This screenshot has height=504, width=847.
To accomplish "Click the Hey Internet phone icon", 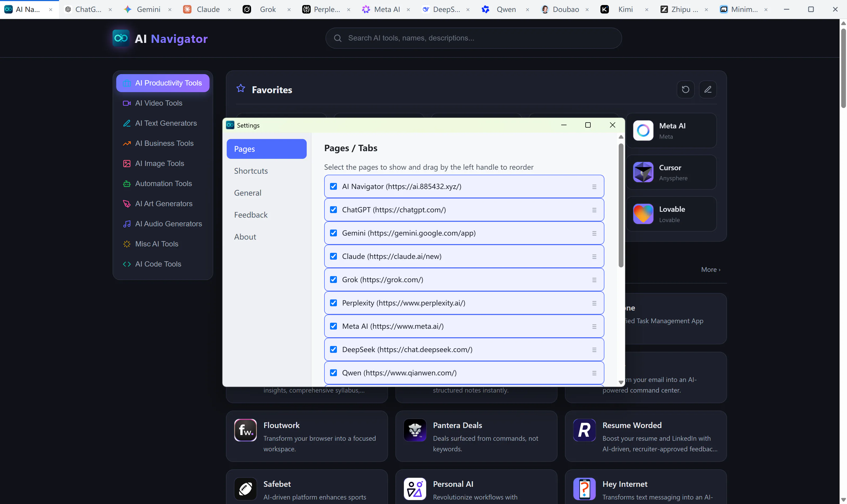I will [x=584, y=489].
